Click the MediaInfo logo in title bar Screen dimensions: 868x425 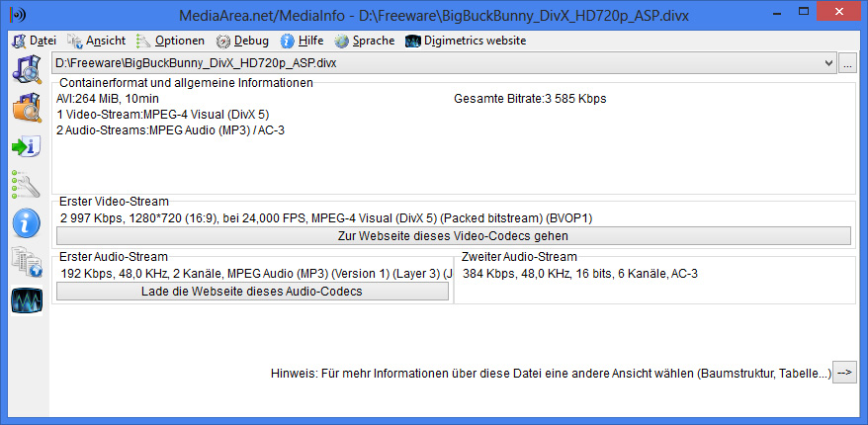tap(18, 15)
